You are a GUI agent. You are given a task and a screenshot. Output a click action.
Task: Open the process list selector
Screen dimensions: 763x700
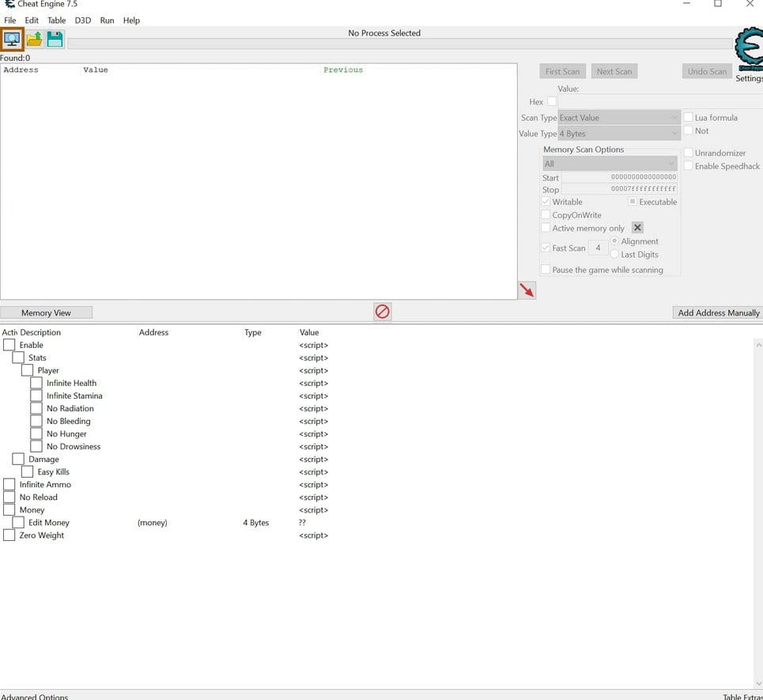[x=12, y=39]
